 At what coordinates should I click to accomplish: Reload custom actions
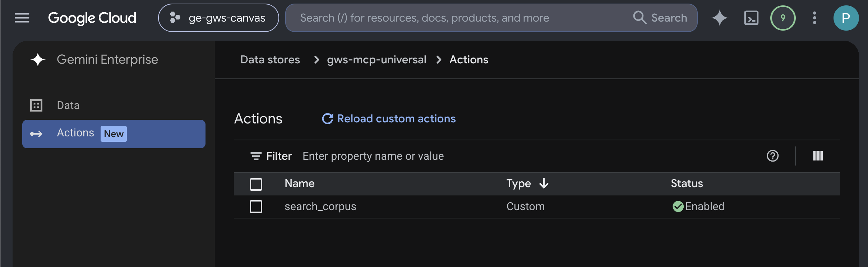389,119
